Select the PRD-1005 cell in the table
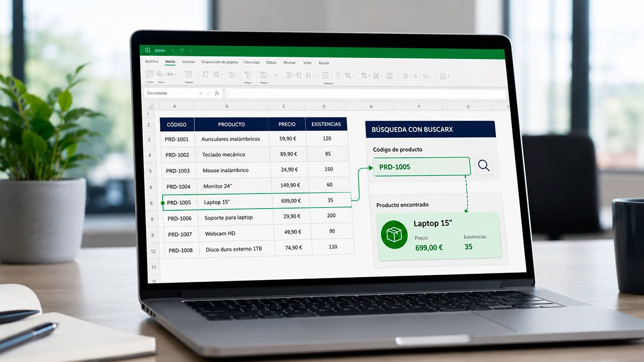 click(x=179, y=203)
